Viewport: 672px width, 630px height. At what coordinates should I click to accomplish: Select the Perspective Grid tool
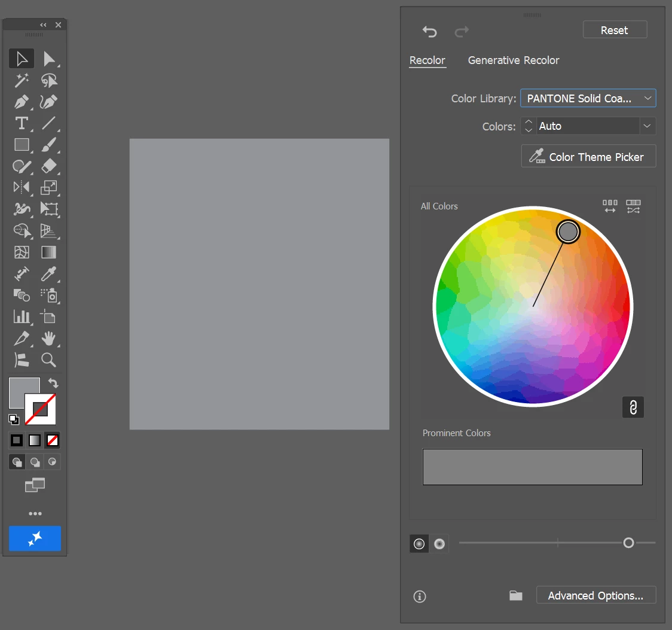pyautogui.click(x=49, y=231)
